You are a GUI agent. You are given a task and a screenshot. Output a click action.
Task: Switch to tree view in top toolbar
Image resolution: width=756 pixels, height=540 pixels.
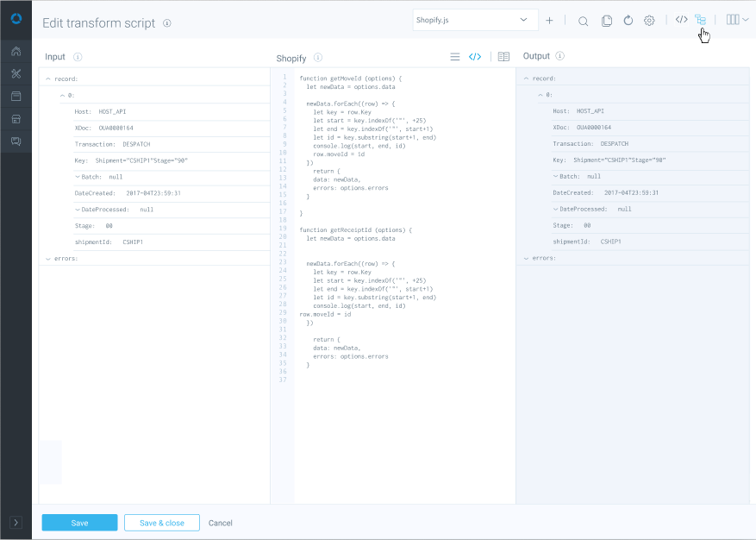click(701, 20)
